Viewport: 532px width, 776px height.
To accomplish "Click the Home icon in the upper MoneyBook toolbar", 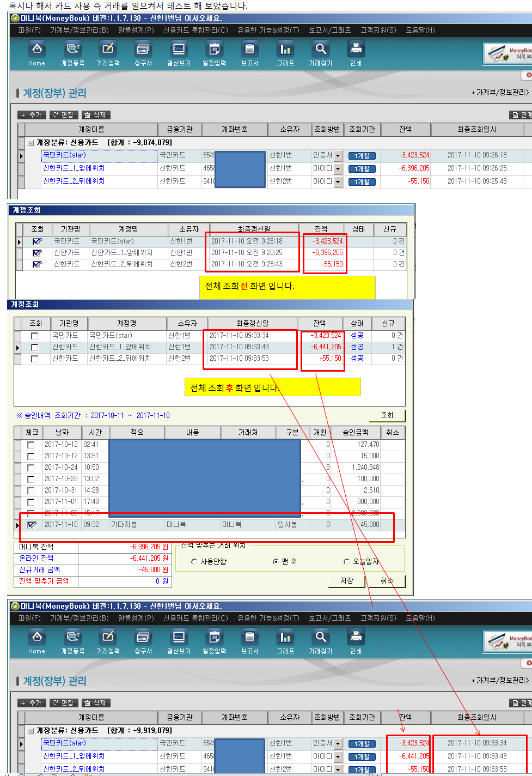I will click(x=36, y=50).
